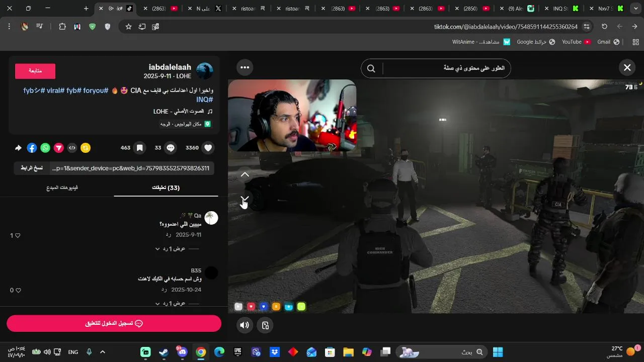
Task: Like the video with the heart icon
Action: 208,148
